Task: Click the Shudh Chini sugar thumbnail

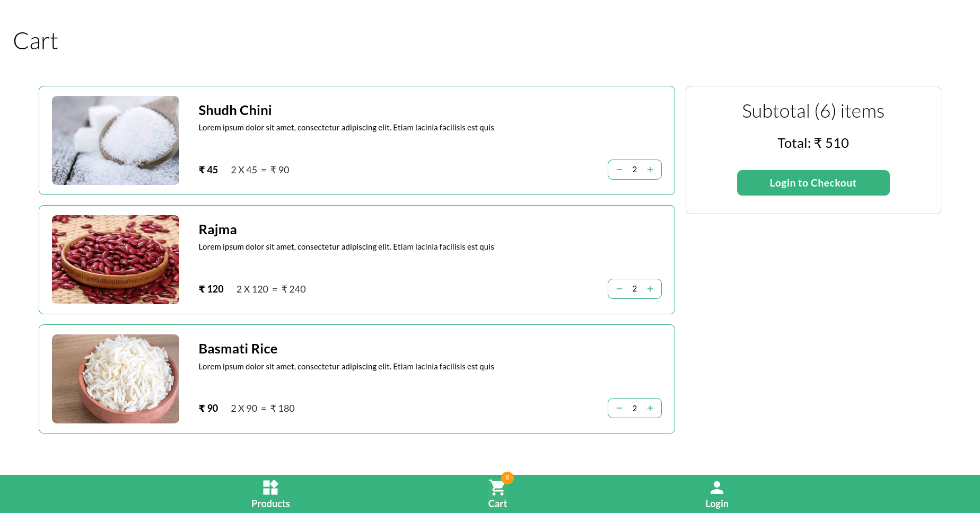Action: pos(115,140)
